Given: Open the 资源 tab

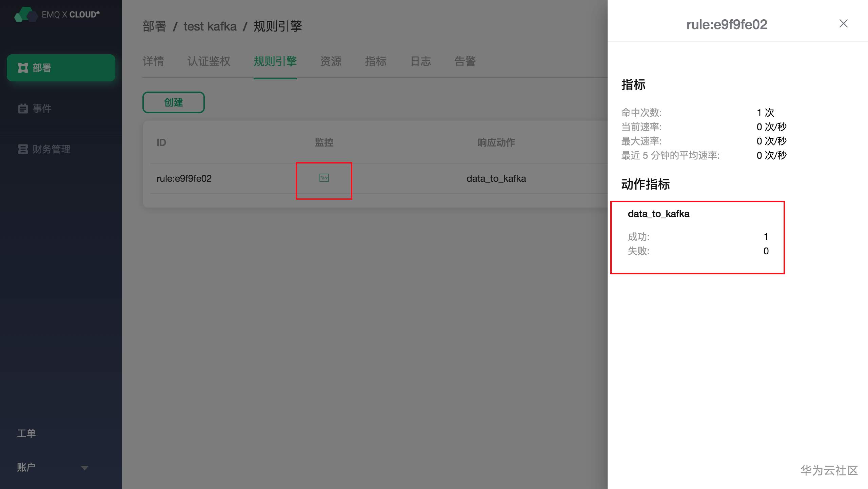Looking at the screenshot, I should [x=331, y=61].
